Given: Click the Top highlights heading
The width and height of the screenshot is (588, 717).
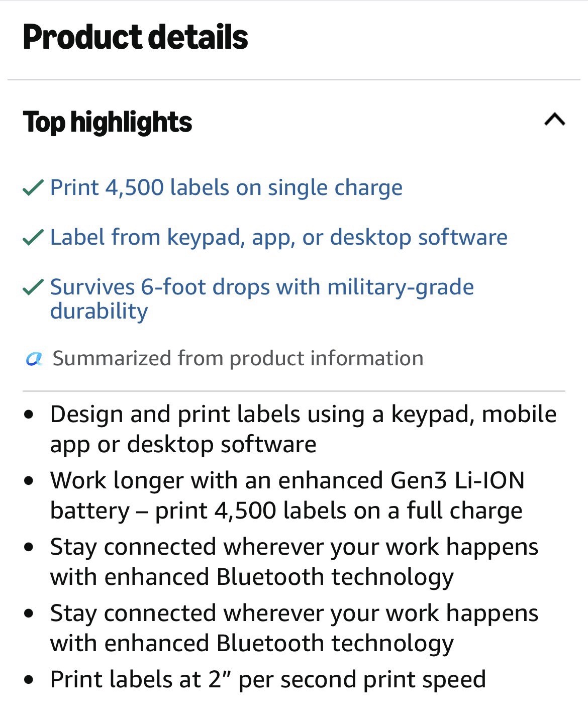Looking at the screenshot, I should point(108,122).
